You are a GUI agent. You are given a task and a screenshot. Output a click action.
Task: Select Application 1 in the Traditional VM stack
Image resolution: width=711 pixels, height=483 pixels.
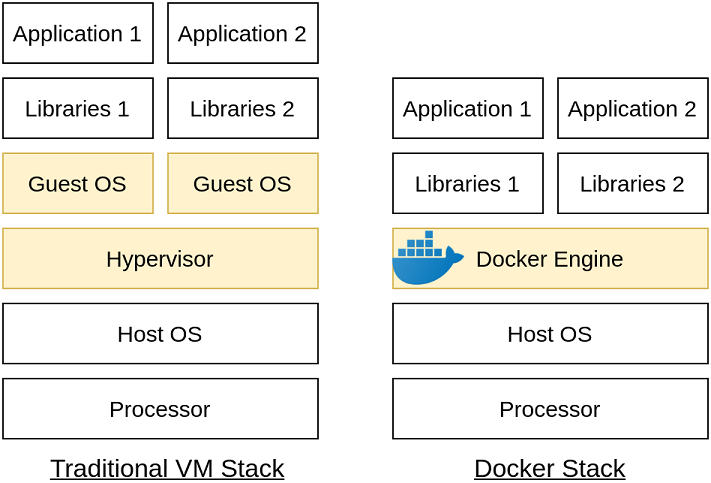coord(78,33)
